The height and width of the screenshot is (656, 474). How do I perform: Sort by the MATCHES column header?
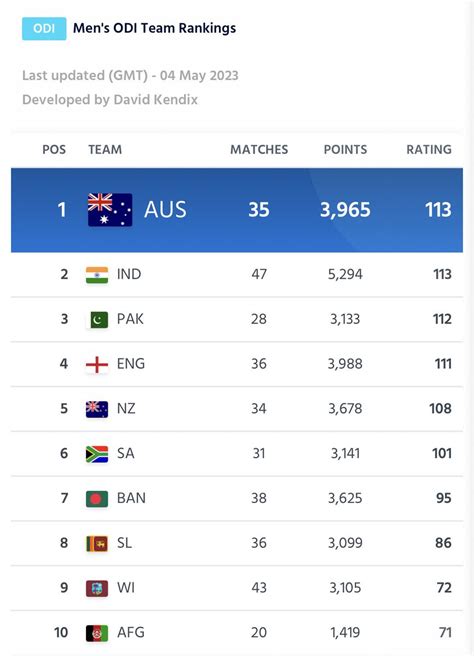(x=259, y=149)
